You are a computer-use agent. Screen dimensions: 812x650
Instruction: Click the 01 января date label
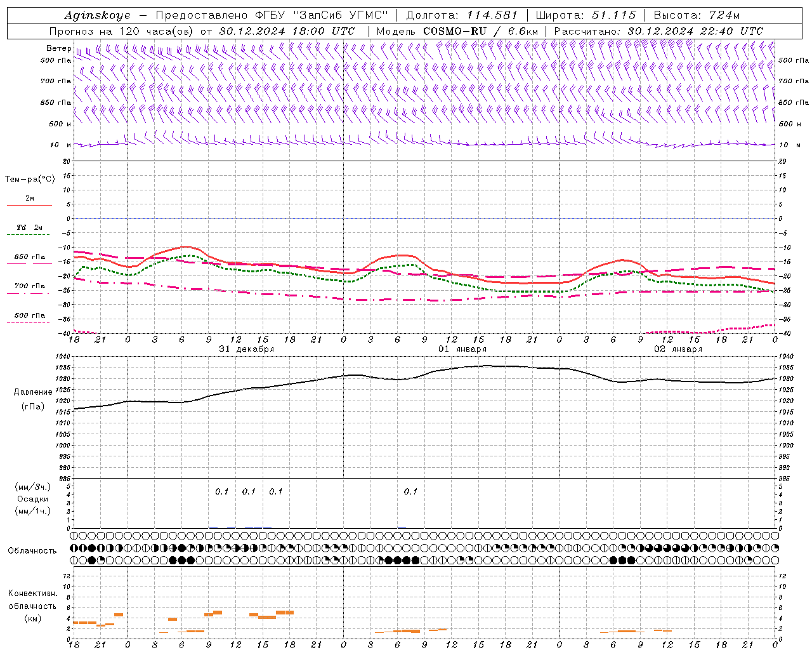coord(462,349)
